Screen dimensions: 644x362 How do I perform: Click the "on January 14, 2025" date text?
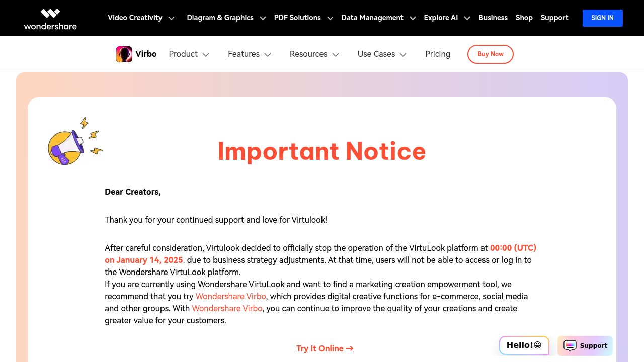(144, 260)
